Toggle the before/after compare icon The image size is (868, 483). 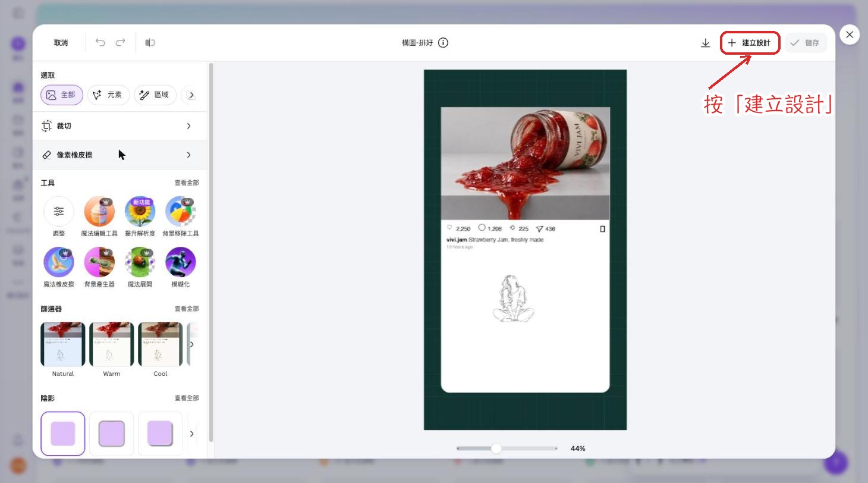150,42
